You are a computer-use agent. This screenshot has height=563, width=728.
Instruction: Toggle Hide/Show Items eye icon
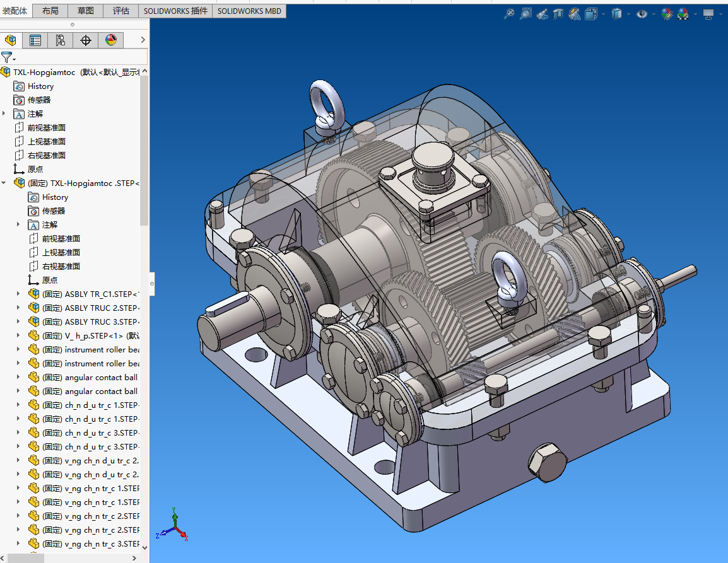point(642,14)
